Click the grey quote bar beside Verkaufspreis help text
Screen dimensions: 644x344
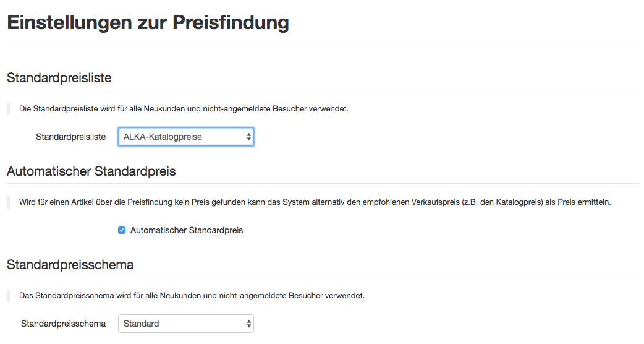(x=9, y=202)
